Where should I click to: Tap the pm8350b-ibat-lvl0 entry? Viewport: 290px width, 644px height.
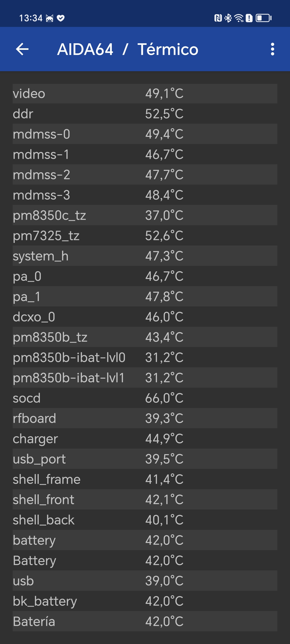pyautogui.click(x=145, y=357)
